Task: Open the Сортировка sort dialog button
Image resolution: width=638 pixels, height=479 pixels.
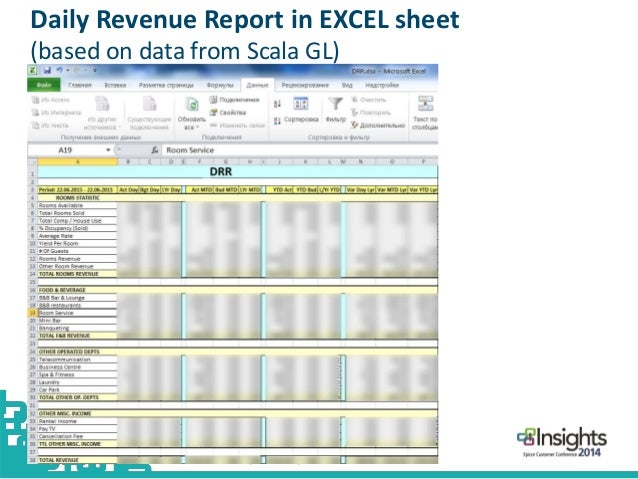Action: [301, 110]
